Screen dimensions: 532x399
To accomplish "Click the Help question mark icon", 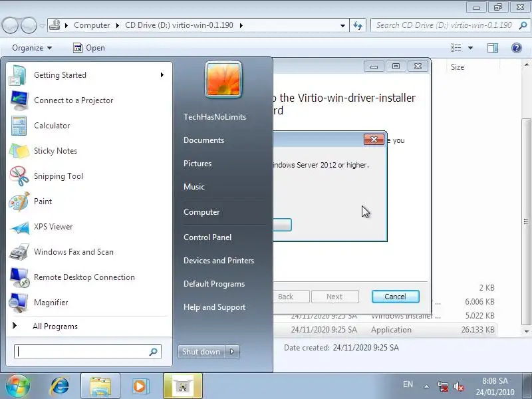I will click(517, 48).
